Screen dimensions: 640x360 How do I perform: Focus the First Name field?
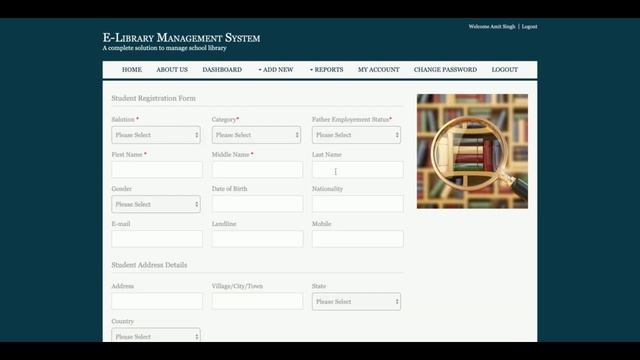pyautogui.click(x=157, y=169)
